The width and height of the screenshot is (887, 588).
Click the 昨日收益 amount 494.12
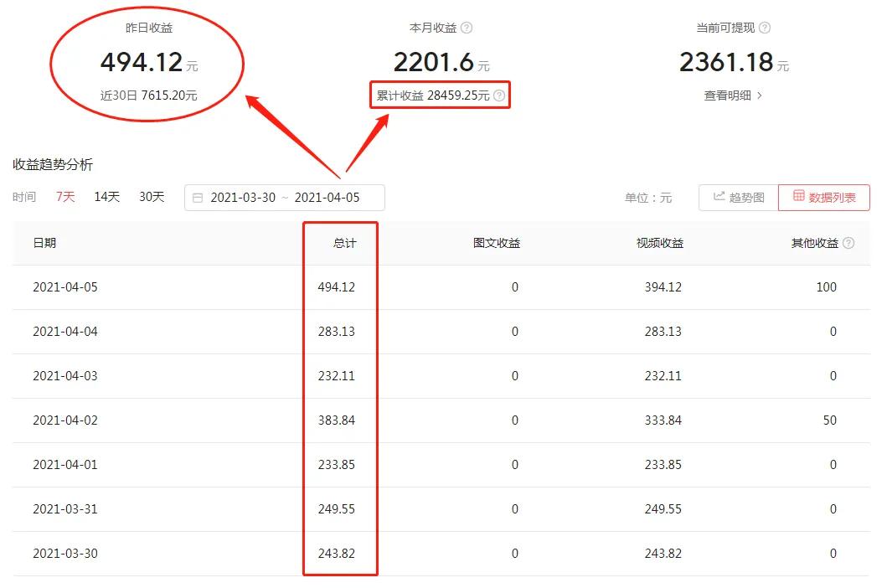140,62
